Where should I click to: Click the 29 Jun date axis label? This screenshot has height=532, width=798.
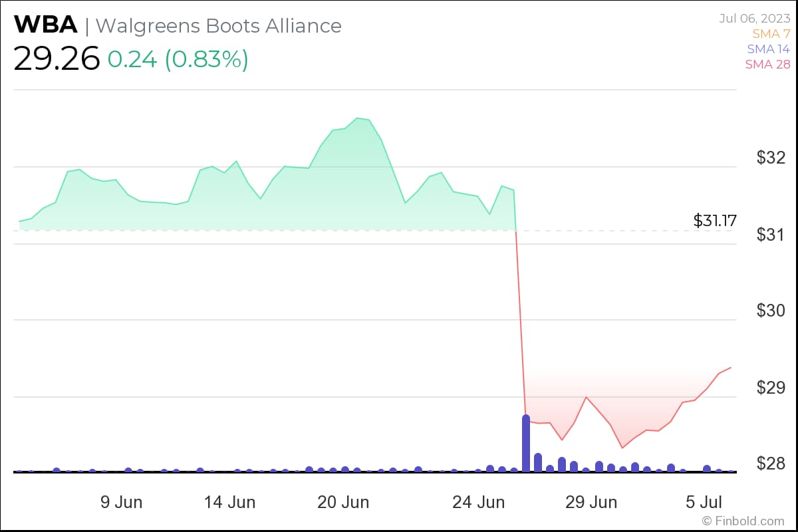pos(591,502)
